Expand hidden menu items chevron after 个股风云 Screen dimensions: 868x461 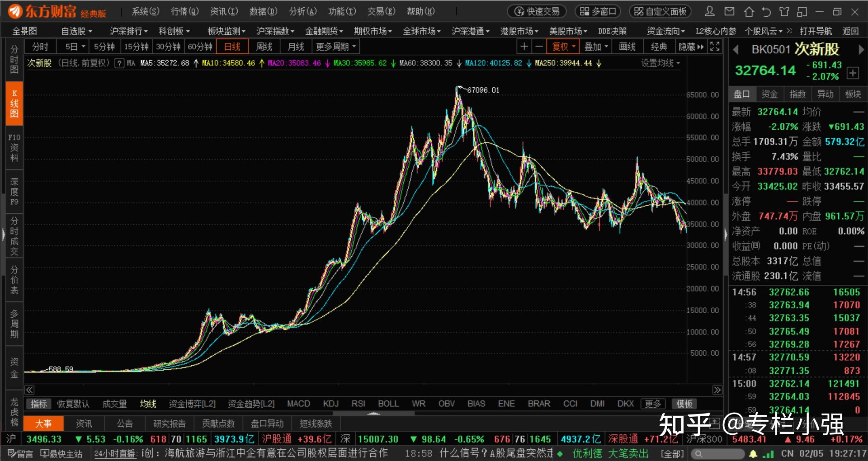coord(789,31)
